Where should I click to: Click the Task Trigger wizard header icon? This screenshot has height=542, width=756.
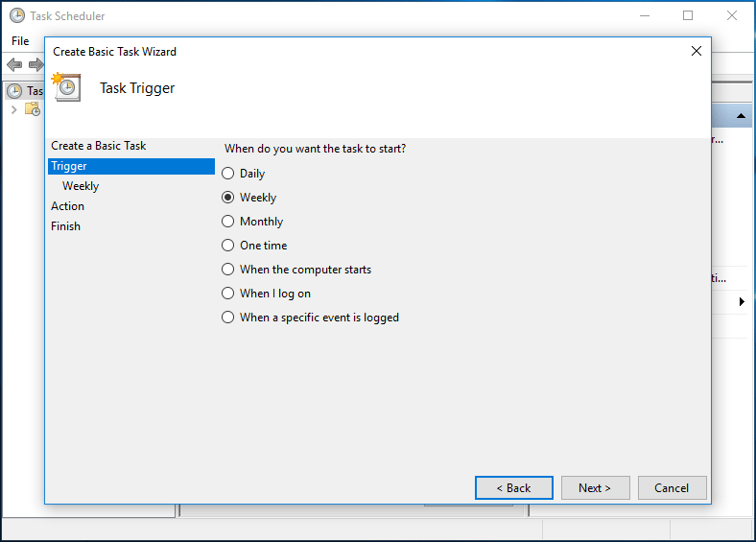67,87
